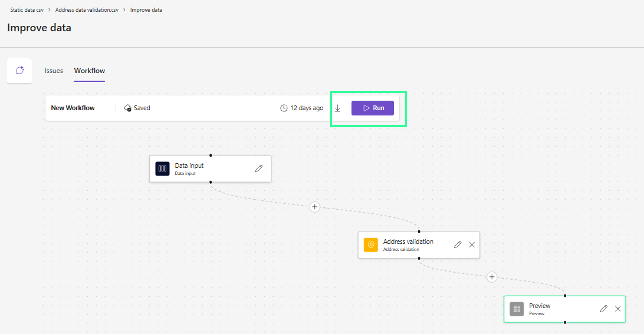Switch to the Issues tab
The height and width of the screenshot is (334, 644).
click(54, 71)
